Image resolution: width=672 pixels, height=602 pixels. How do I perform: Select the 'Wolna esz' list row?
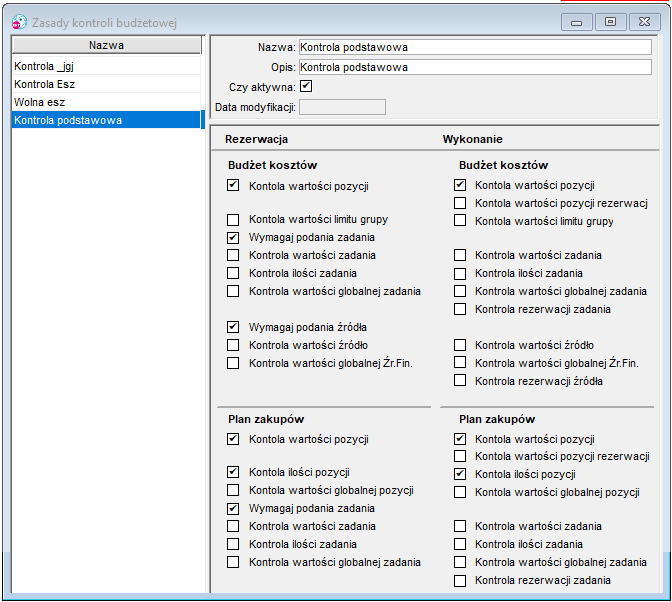(106, 102)
